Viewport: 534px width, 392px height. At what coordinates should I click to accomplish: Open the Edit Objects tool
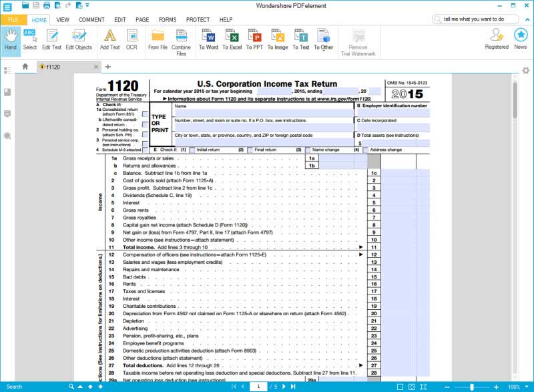79,40
